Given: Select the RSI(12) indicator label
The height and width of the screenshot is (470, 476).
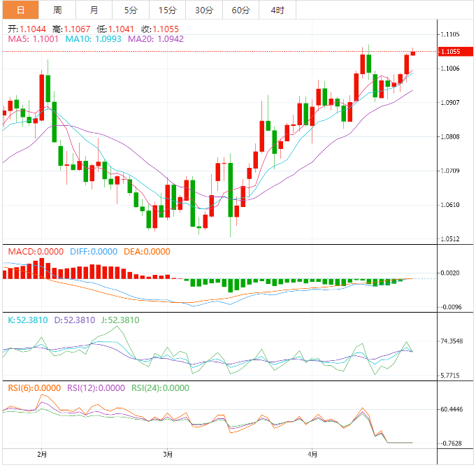Looking at the screenshot, I should [x=96, y=388].
